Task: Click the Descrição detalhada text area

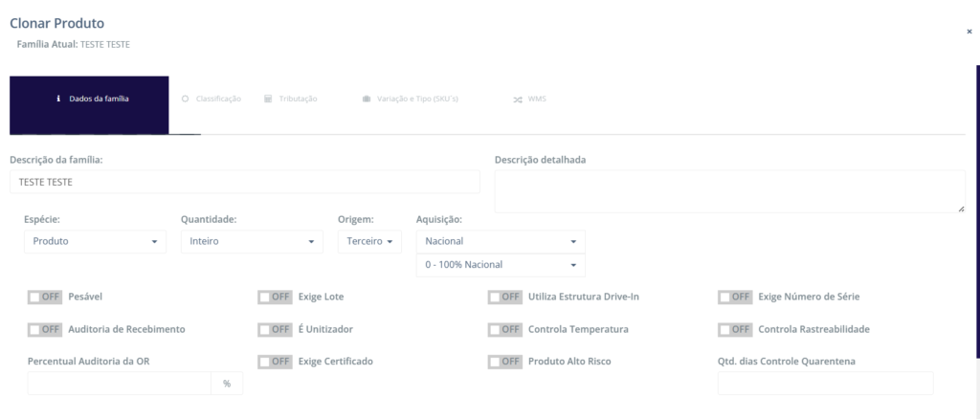Action: 729,191
